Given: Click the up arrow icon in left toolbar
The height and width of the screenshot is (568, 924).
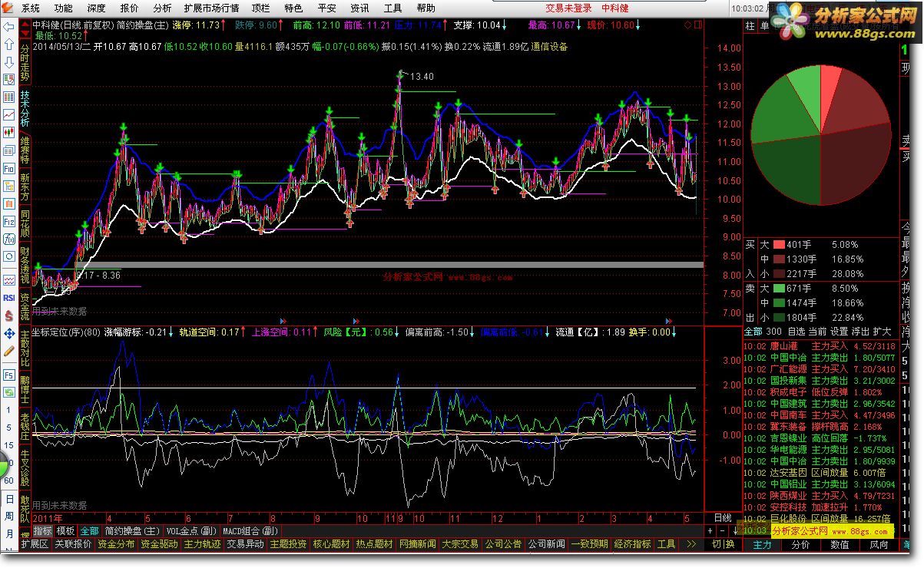Looking at the screenshot, I should [9, 45].
